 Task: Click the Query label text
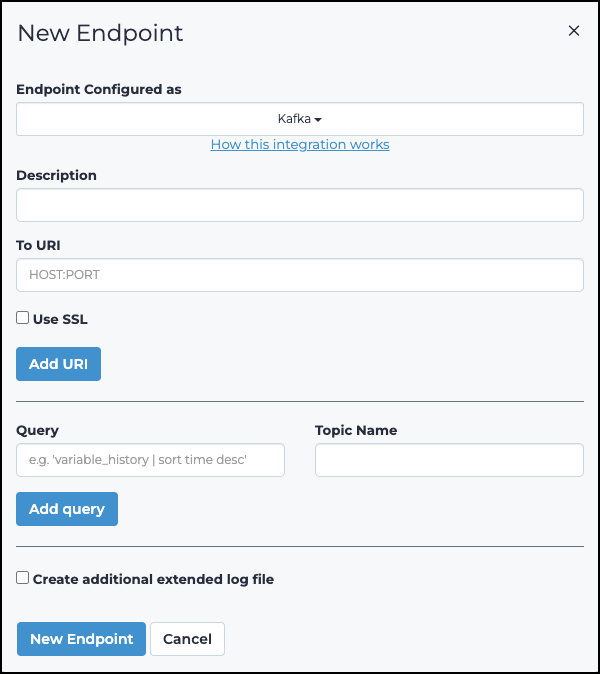(37, 430)
